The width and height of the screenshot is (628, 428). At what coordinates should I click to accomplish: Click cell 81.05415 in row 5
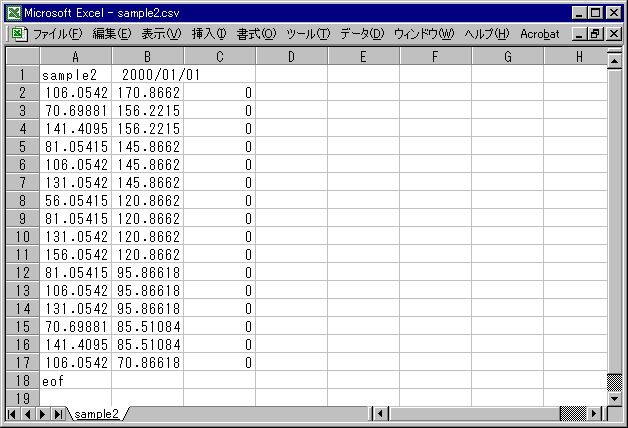[75, 147]
